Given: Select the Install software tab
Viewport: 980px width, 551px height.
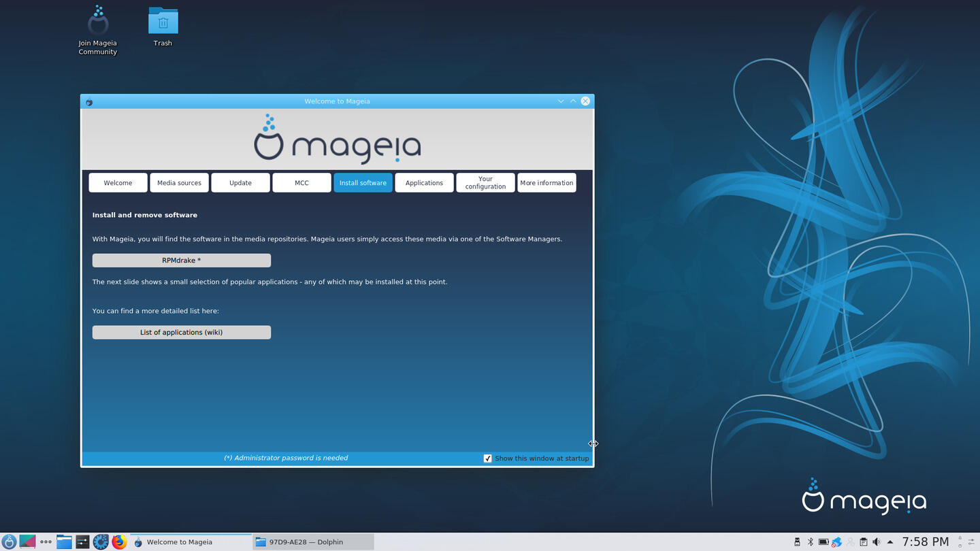Looking at the screenshot, I should click(363, 183).
